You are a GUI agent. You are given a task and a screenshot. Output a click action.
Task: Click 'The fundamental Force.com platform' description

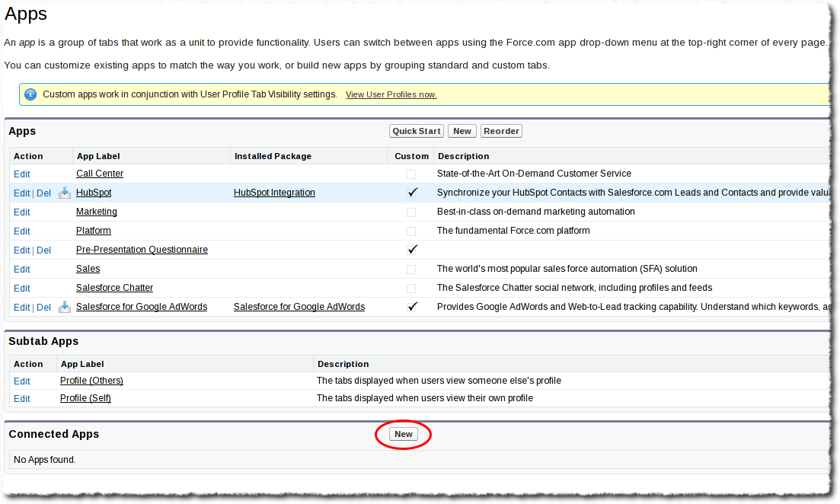(x=513, y=231)
